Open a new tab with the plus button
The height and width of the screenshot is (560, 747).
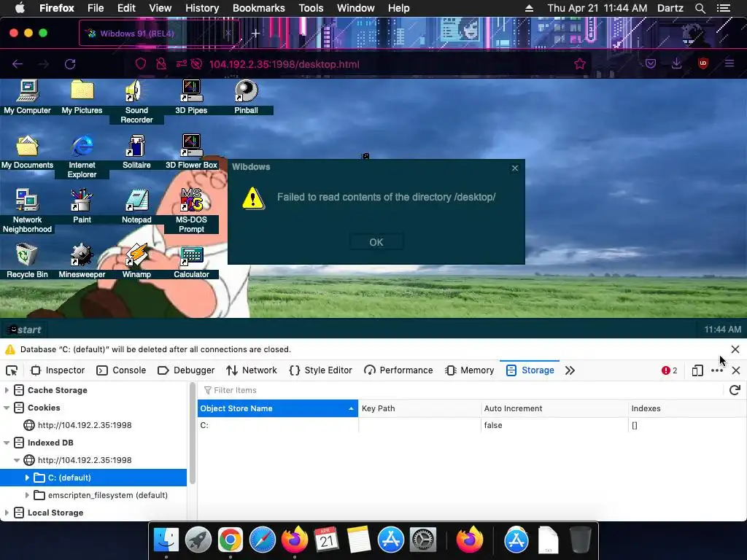point(256,34)
